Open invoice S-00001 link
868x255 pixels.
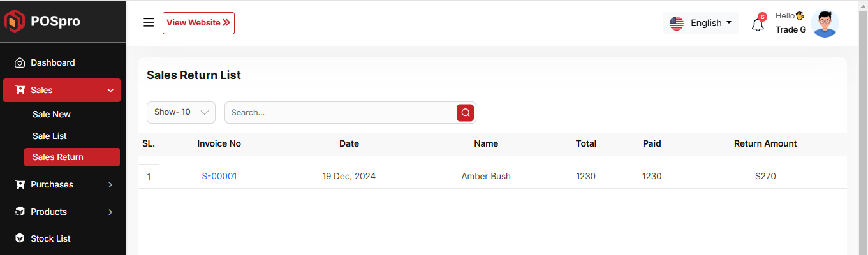click(219, 177)
